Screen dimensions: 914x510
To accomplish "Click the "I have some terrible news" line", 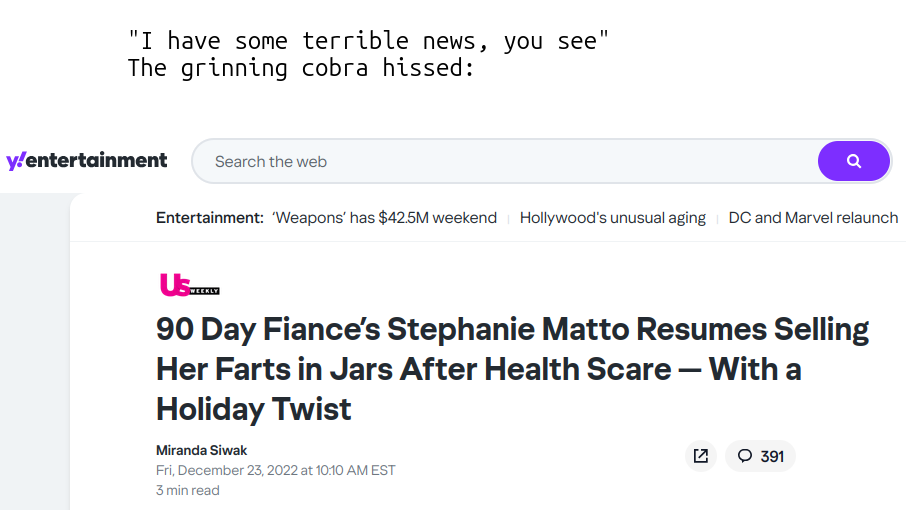I will 368,41.
